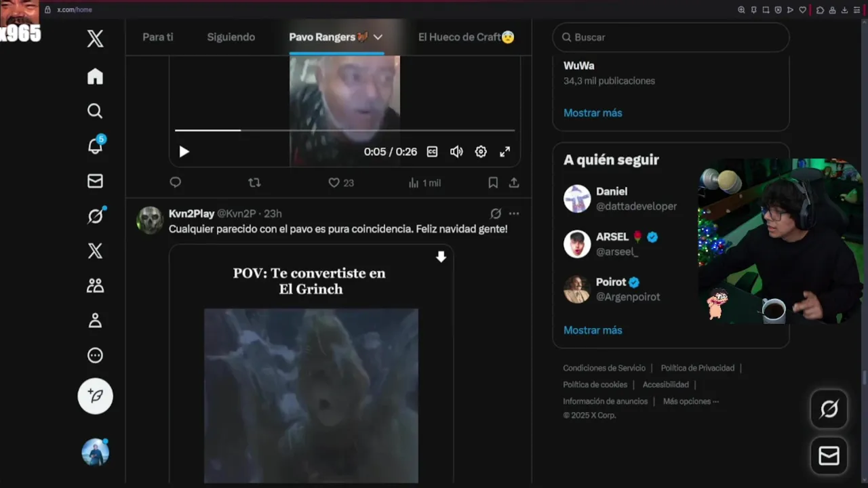Open Política de cookies link
Screen dimensions: 868x488
click(x=595, y=384)
